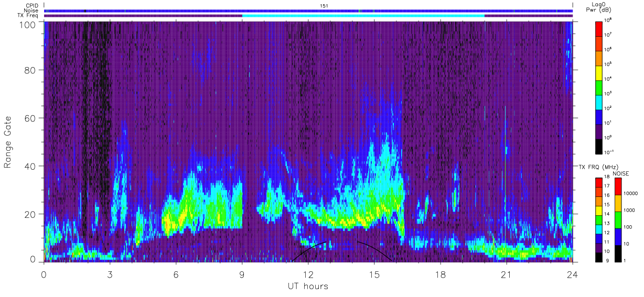Click the 10⁴ tick label on power colorbar

607,79
